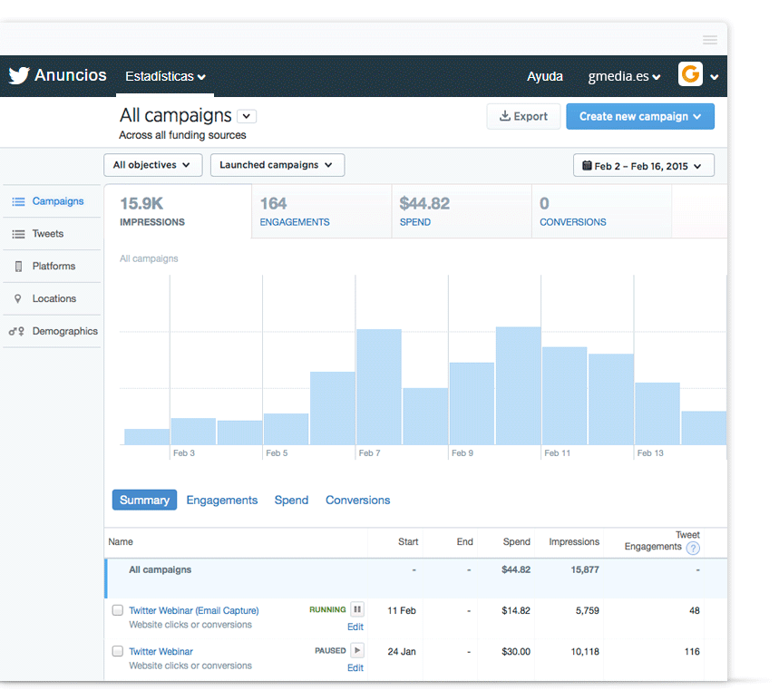The height and width of the screenshot is (700, 779).
Task: Click Edit for the paused Twitter Webinar
Action: click(355, 668)
